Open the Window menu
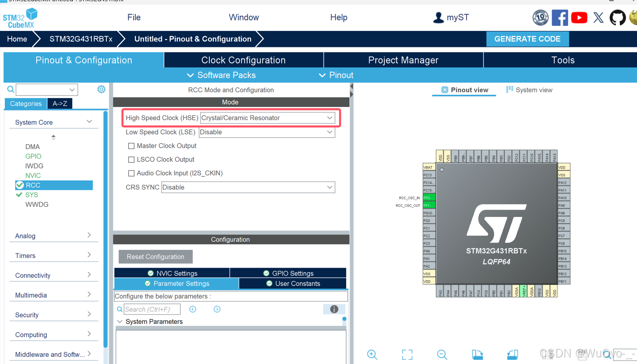Screen dimensions: 637x364 click(x=244, y=17)
